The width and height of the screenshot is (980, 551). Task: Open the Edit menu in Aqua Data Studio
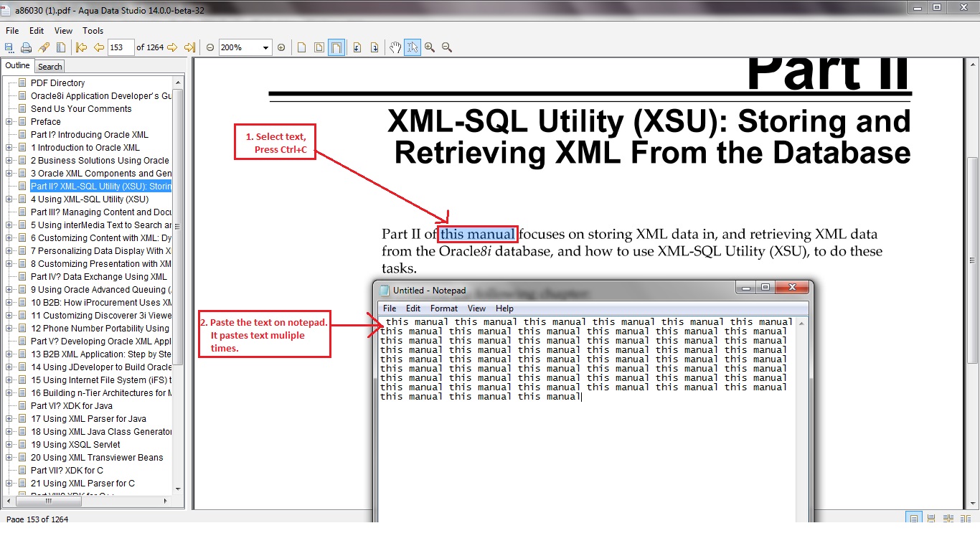(x=37, y=31)
